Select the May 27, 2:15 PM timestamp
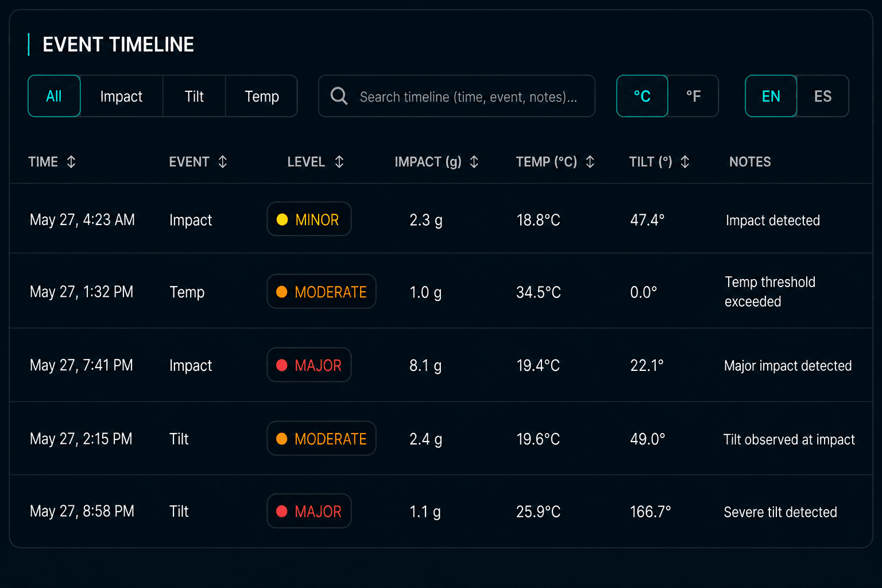 click(x=81, y=439)
